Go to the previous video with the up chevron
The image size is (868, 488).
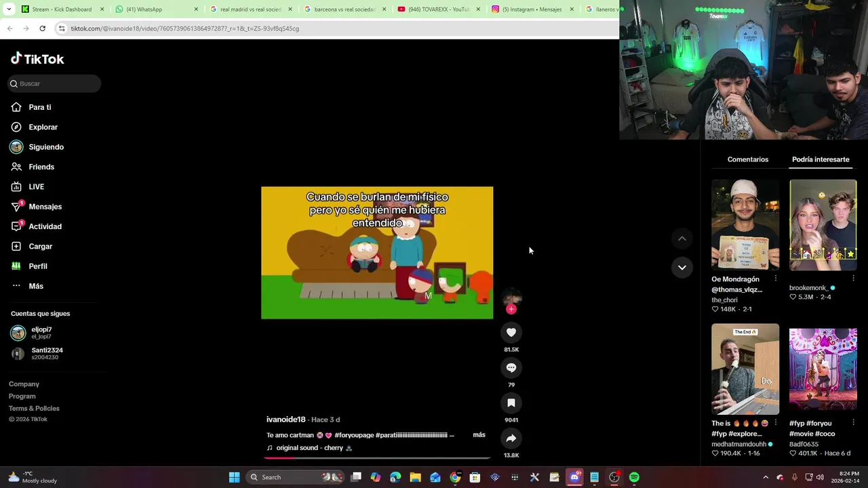(x=682, y=239)
